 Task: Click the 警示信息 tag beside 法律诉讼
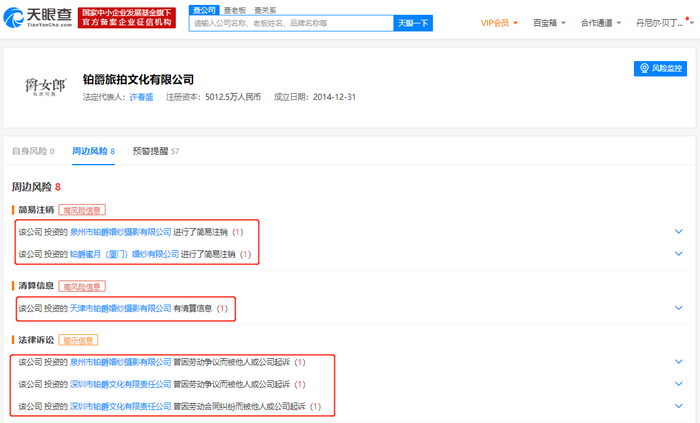(x=78, y=340)
